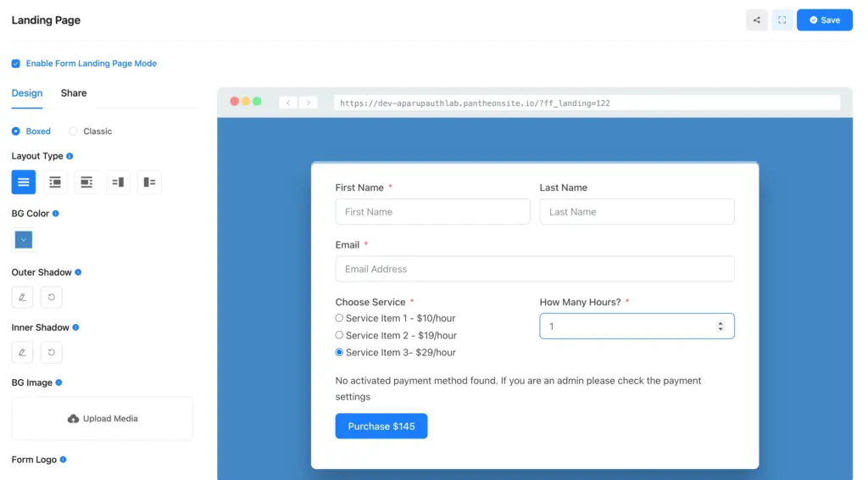Edit the Inner Shadow pencil icon
Image resolution: width=868 pixels, height=480 pixels.
(22, 352)
